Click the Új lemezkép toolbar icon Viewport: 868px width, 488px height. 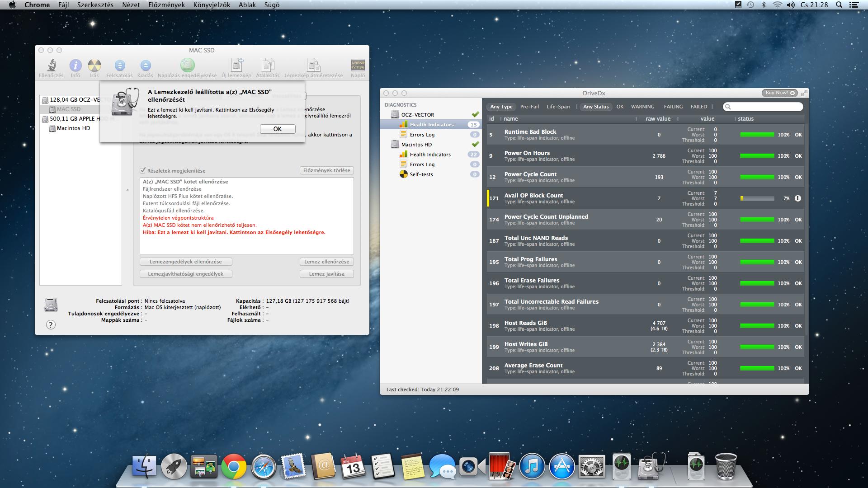tap(237, 65)
